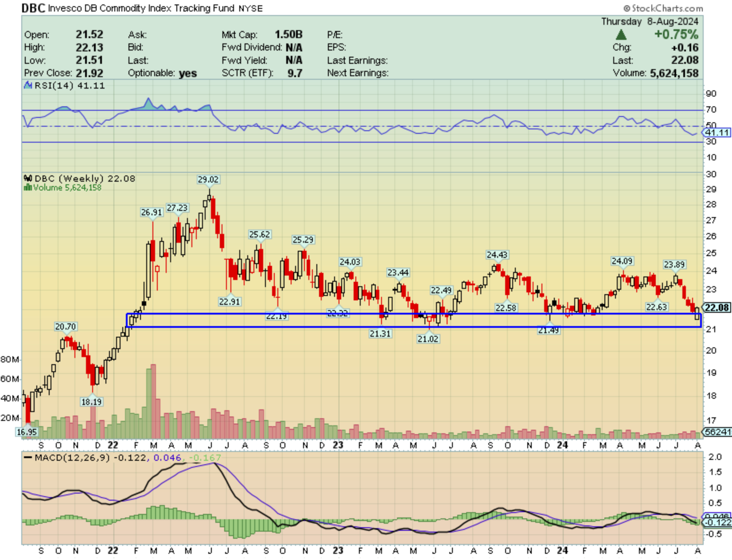The height and width of the screenshot is (560, 732).
Task: Click the 'DBC (Weekly) 22.08' legend text
Action: 85,179
